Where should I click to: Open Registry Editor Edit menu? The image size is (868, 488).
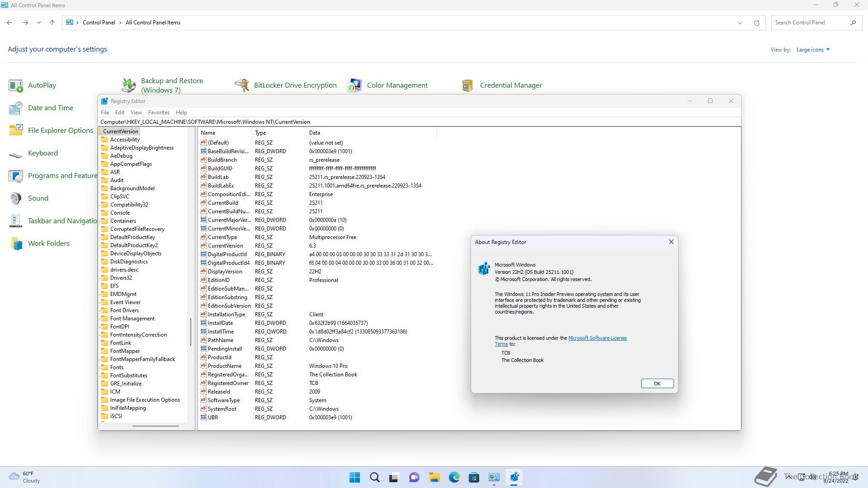(x=120, y=113)
